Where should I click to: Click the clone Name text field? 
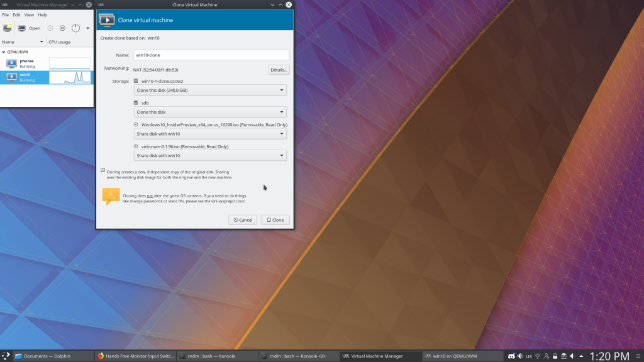pos(211,55)
